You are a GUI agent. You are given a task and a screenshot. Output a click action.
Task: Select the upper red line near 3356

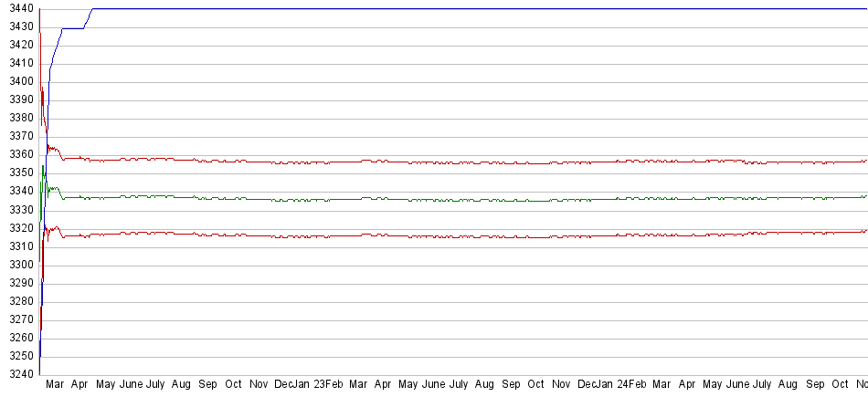[x=457, y=162]
